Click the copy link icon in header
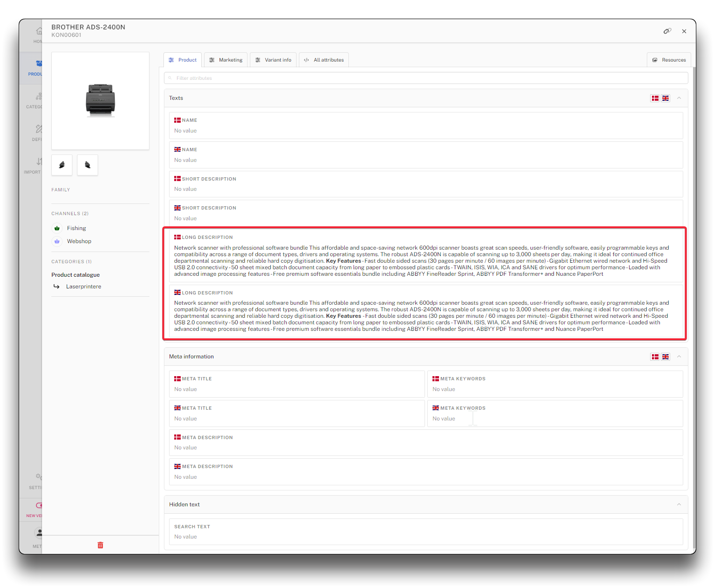Screen dimensions: 715x588 click(667, 31)
